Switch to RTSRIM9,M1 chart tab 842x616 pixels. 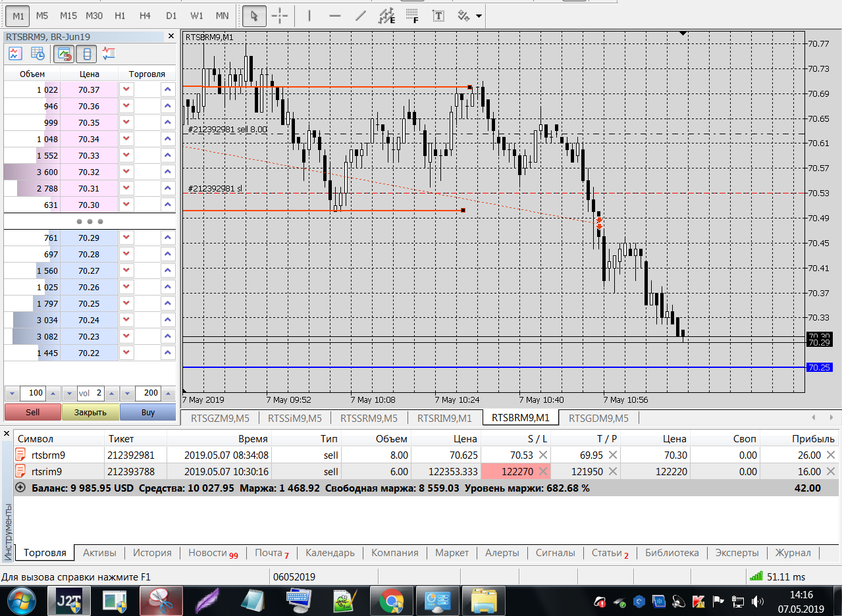[445, 418]
